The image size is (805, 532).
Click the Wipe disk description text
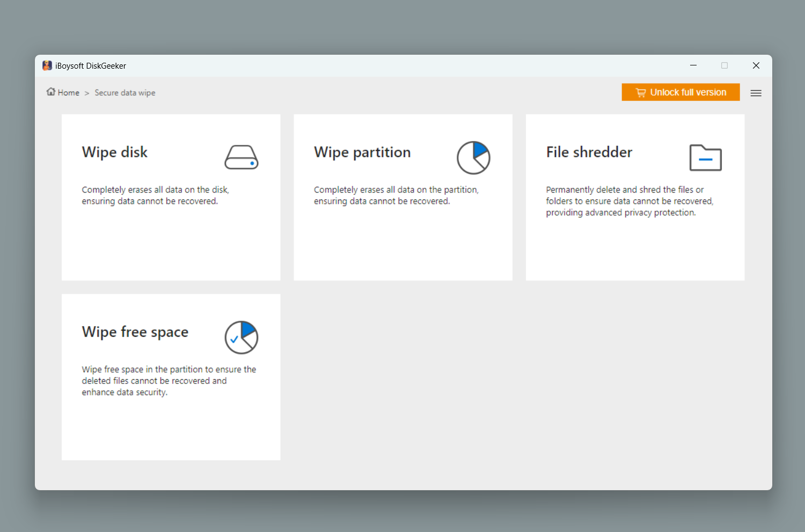tap(156, 195)
